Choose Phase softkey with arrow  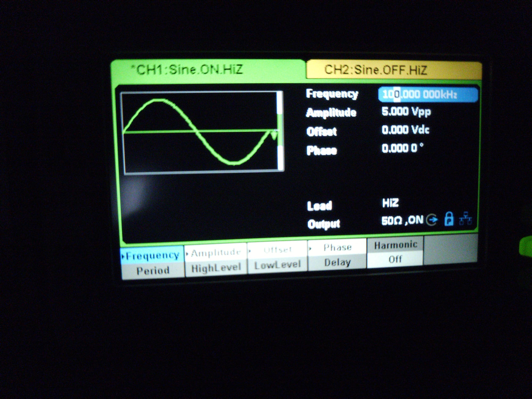(337, 247)
